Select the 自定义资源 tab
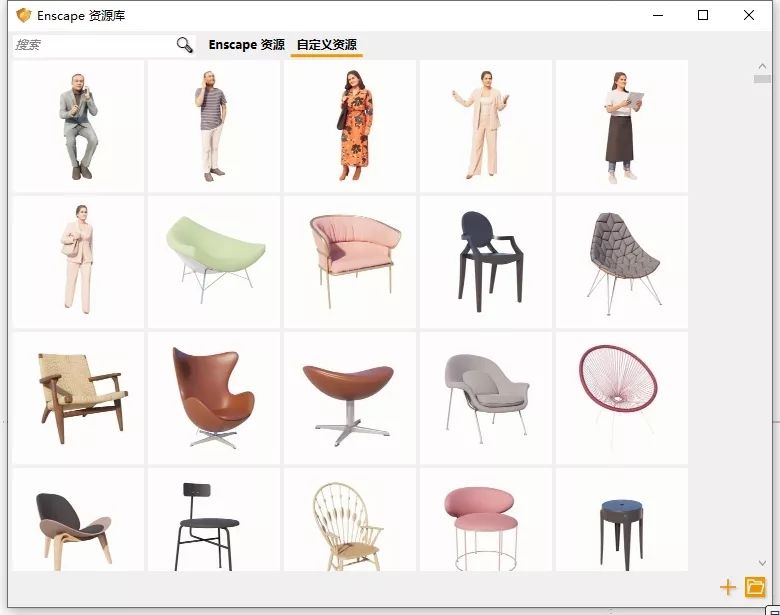Image resolution: width=780 pixels, height=615 pixels. coord(326,45)
